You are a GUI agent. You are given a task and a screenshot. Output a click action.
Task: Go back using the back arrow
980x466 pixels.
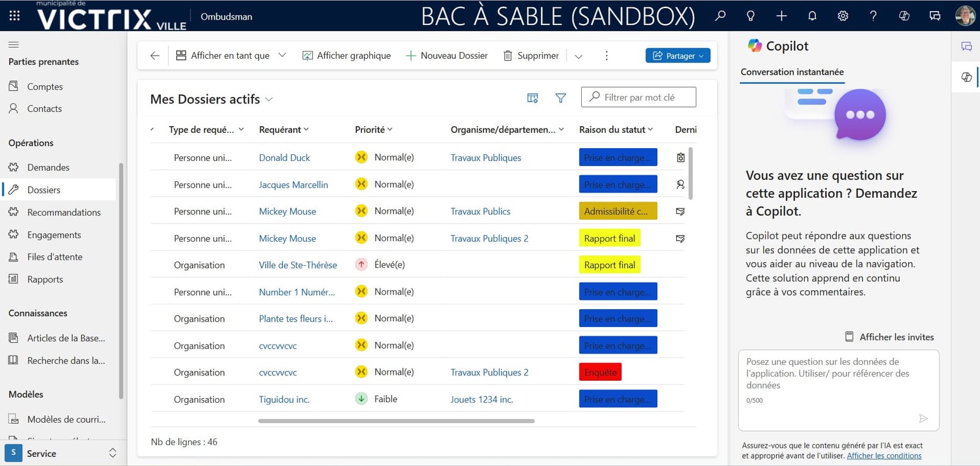click(154, 56)
